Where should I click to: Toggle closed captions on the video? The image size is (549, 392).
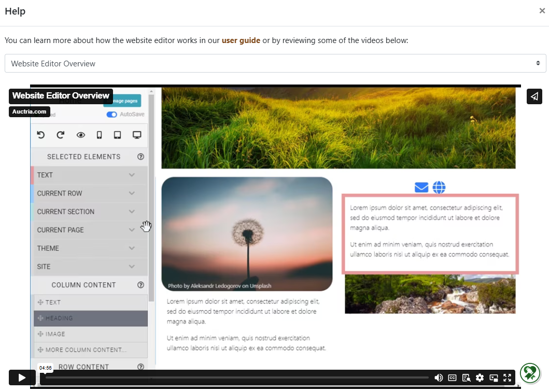(x=452, y=377)
